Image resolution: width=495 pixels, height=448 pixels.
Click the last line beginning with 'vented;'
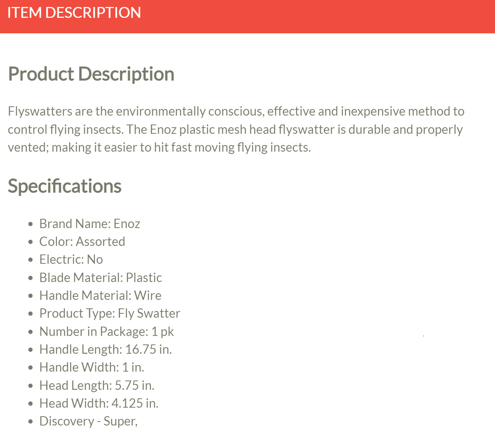pyautogui.click(x=159, y=148)
